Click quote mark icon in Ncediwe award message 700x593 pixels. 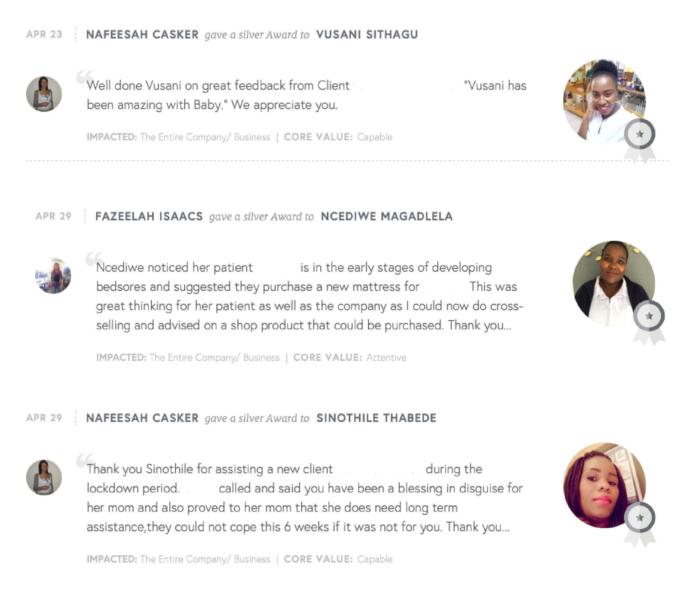point(94,259)
